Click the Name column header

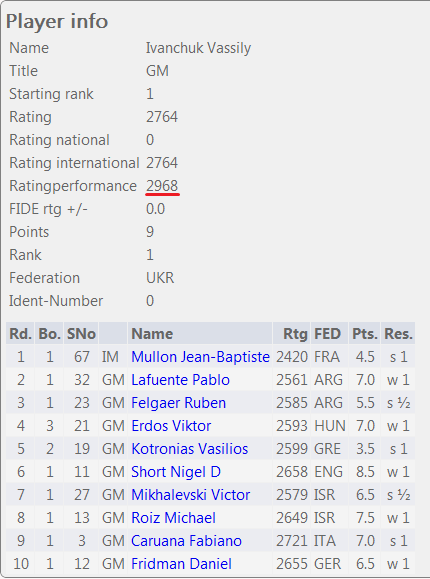pos(152,334)
